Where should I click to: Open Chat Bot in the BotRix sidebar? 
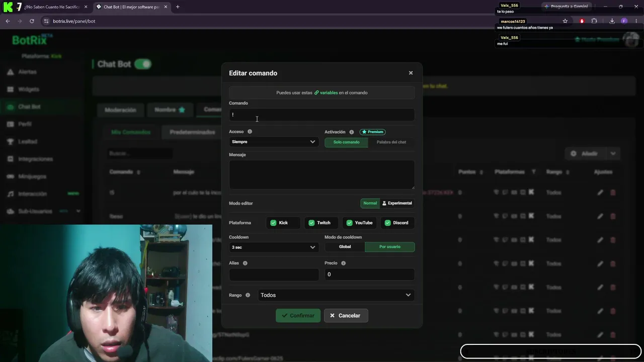(x=29, y=107)
